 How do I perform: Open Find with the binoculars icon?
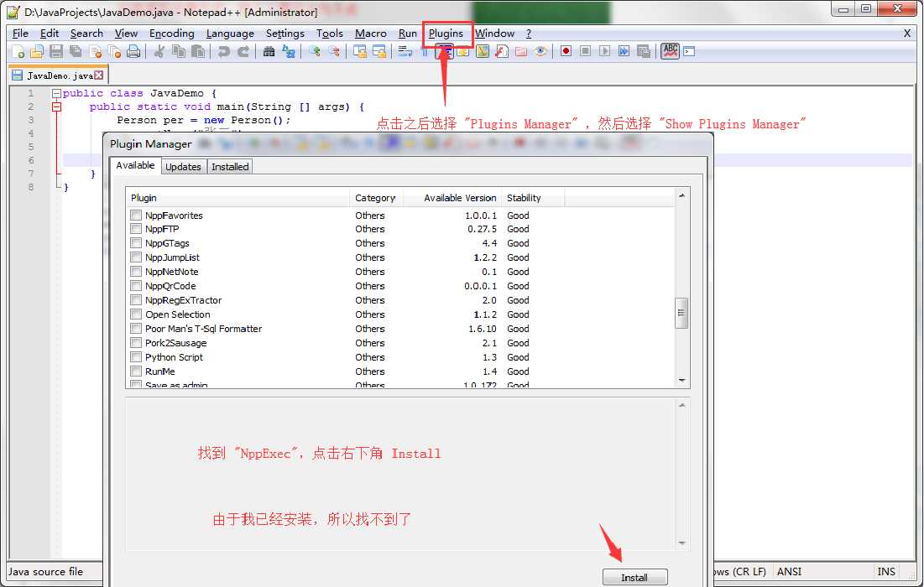pos(269,52)
